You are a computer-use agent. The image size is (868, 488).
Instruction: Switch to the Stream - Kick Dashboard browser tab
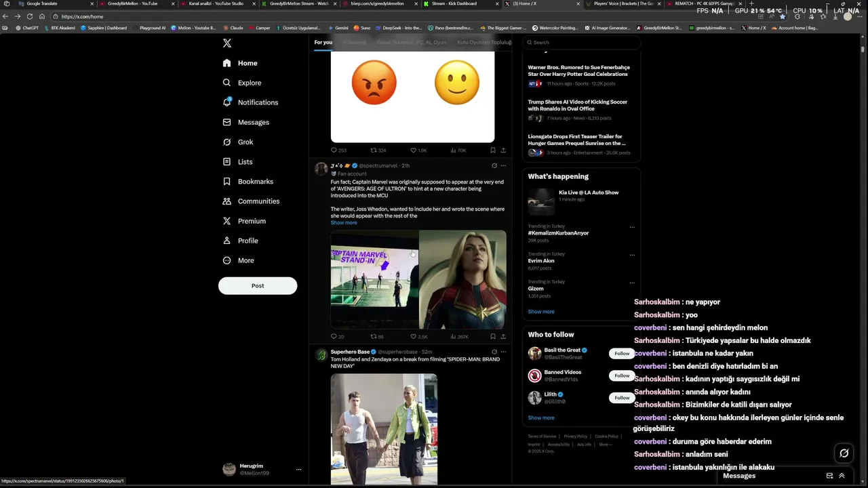click(462, 3)
